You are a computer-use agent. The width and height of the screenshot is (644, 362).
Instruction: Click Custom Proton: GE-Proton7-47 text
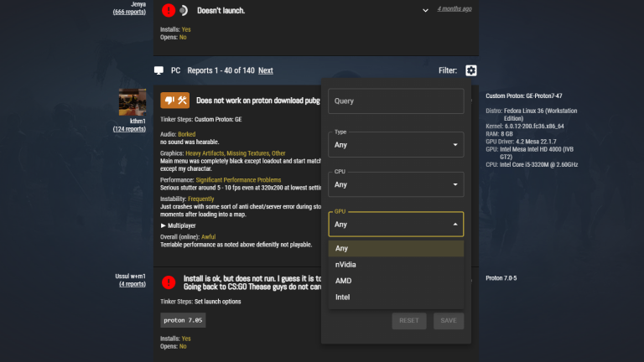(x=523, y=96)
